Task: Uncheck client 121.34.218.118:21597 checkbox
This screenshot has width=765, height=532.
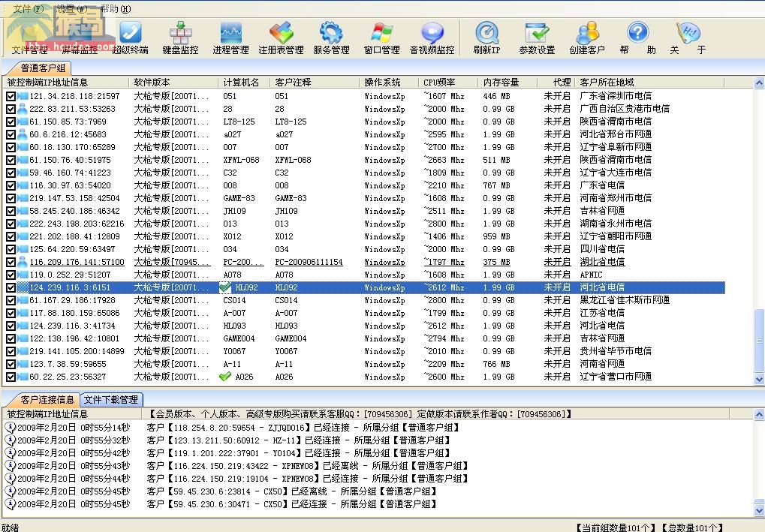Action: [x=11, y=97]
